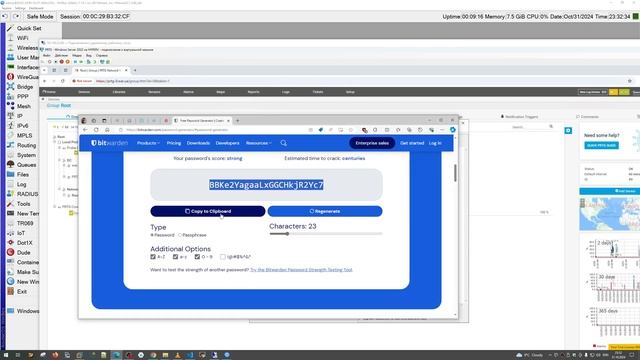
Task: Open Dude in WinBox sidebar
Action: coord(19,252)
